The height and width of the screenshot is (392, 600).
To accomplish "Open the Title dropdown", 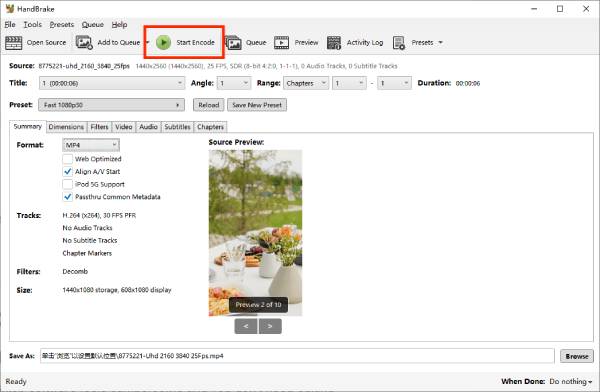I will coord(112,83).
